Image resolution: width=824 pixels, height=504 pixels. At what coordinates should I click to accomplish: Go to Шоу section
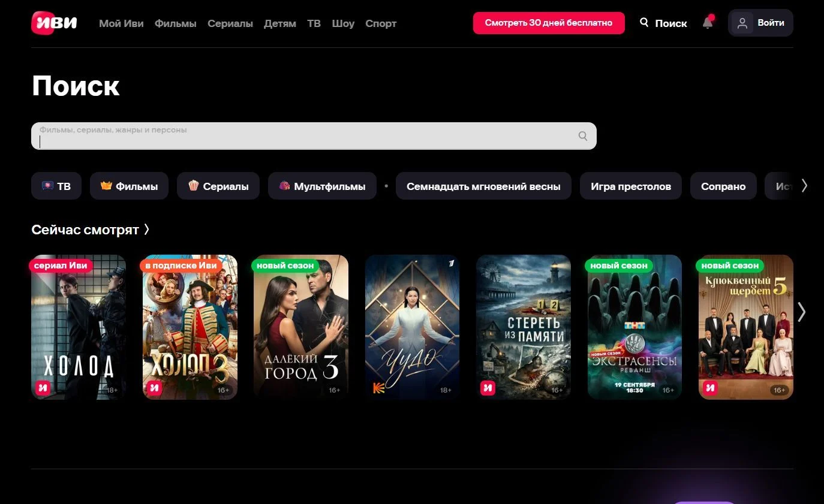coord(343,23)
